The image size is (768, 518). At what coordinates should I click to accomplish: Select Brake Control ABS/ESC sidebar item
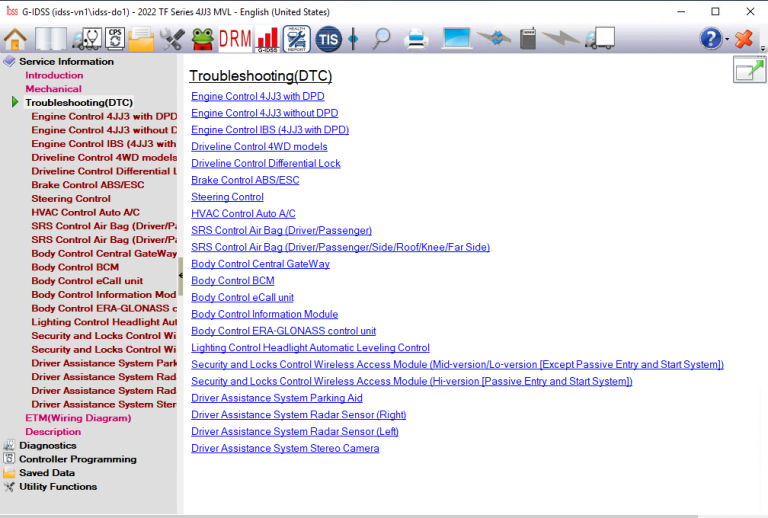pyautogui.click(x=88, y=185)
